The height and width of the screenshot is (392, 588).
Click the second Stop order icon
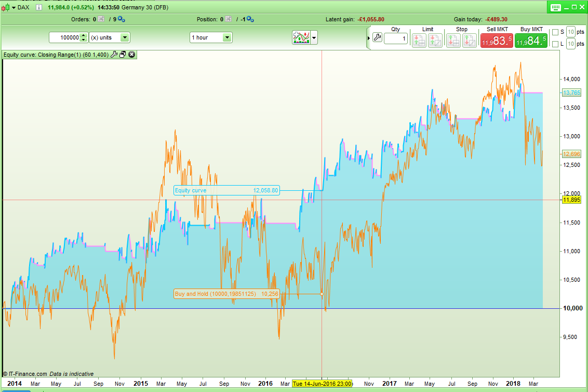(x=469, y=40)
